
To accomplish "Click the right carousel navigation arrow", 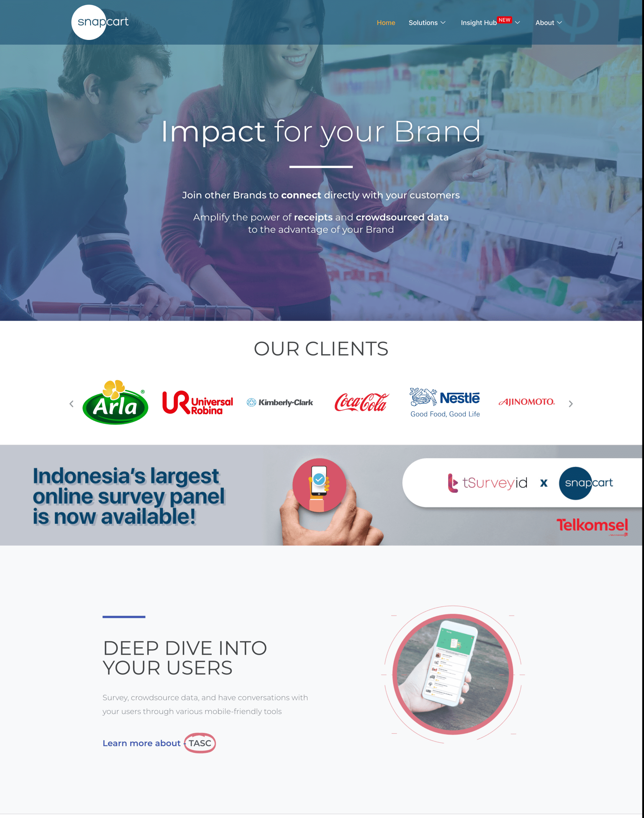I will click(570, 402).
